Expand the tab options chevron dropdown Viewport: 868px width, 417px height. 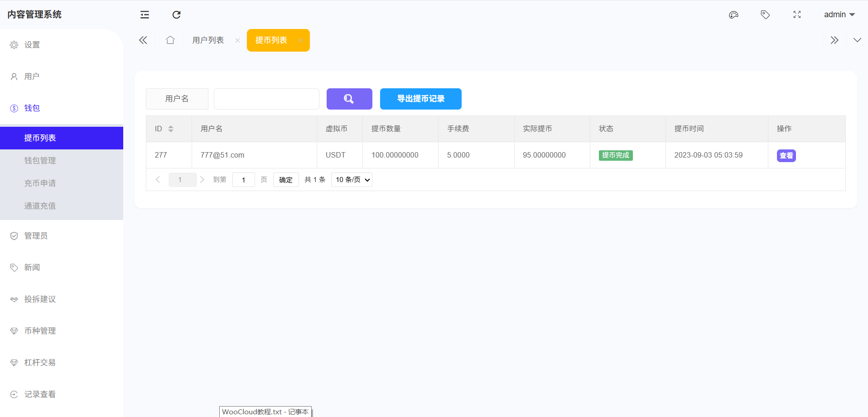coord(857,40)
